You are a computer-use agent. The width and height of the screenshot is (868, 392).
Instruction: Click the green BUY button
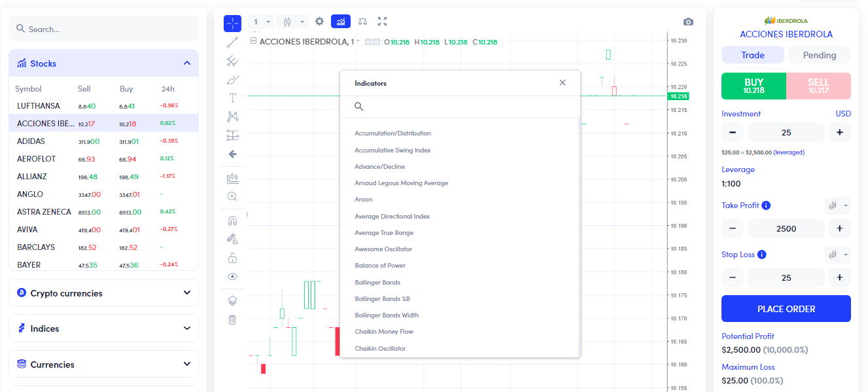click(754, 86)
